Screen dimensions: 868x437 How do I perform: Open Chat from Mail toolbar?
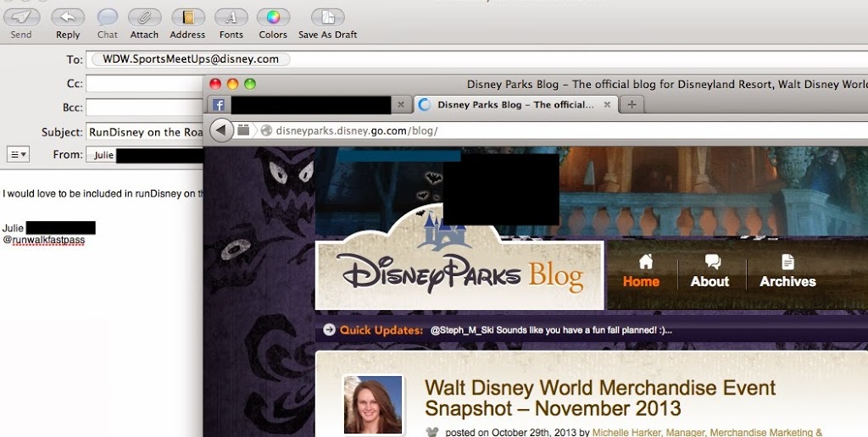click(107, 18)
